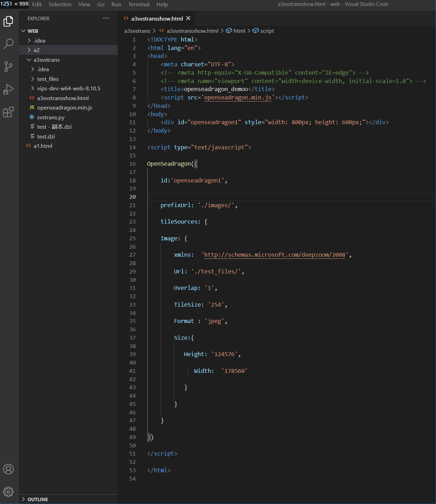
Task: Open test.dzi file in explorer
Action: tap(68, 136)
